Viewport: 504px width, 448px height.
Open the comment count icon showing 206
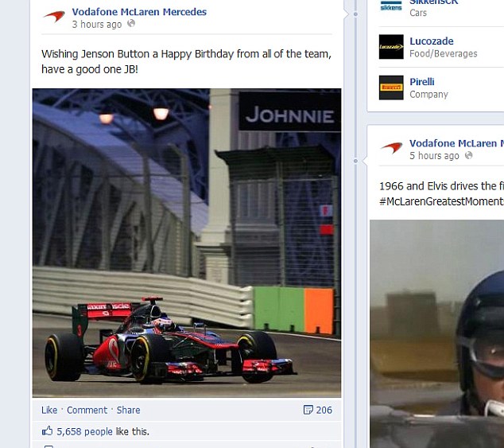tap(308, 410)
